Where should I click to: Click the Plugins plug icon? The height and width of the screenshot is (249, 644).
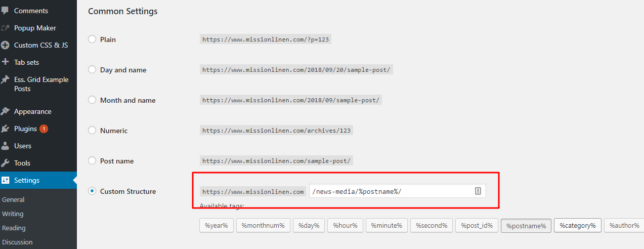tap(5, 129)
